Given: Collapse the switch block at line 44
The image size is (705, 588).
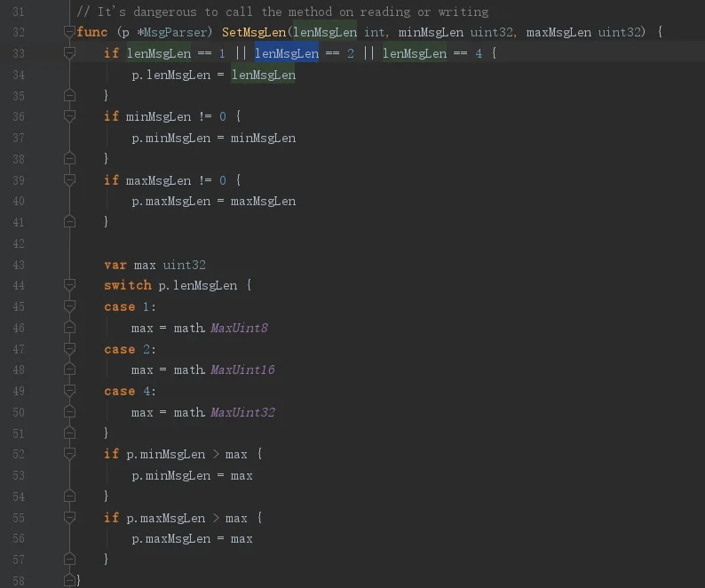Looking at the screenshot, I should pos(69,285).
